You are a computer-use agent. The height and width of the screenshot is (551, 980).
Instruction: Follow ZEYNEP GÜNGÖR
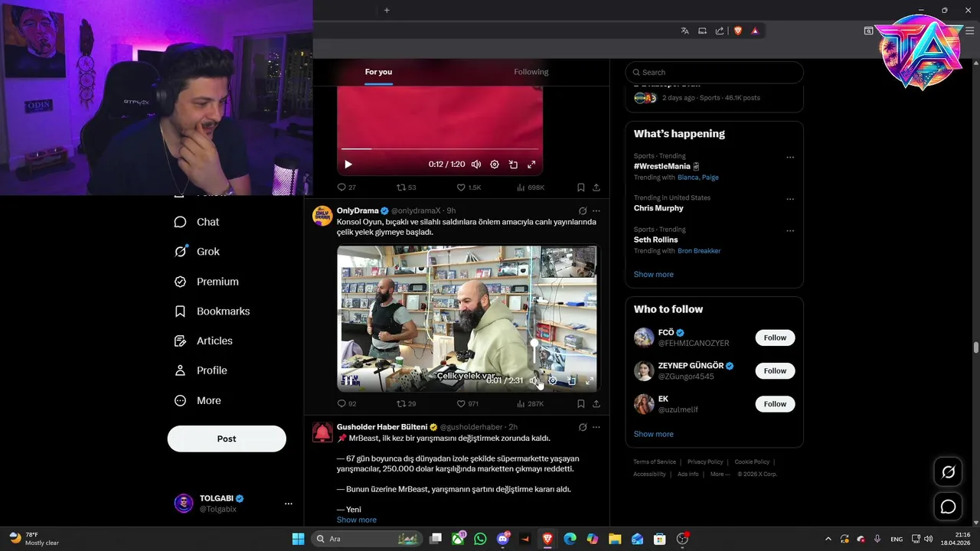(775, 371)
